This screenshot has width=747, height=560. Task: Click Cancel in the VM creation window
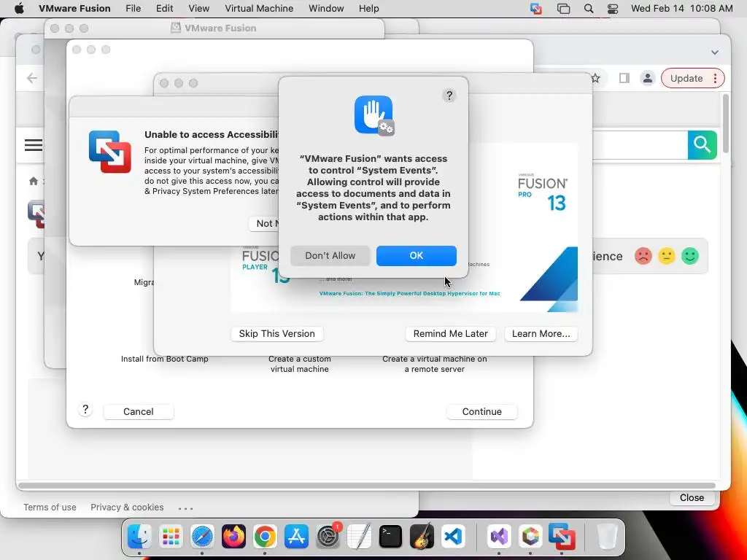(138, 412)
